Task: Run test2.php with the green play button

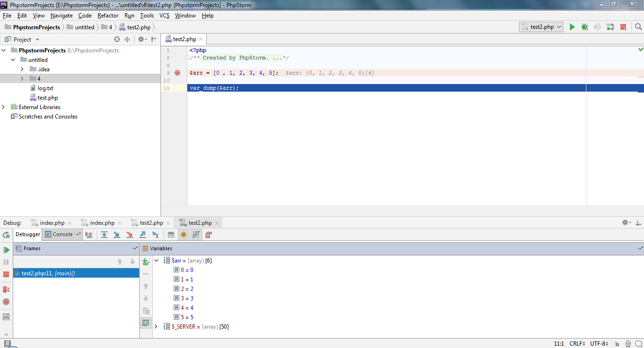Action: 572,27
